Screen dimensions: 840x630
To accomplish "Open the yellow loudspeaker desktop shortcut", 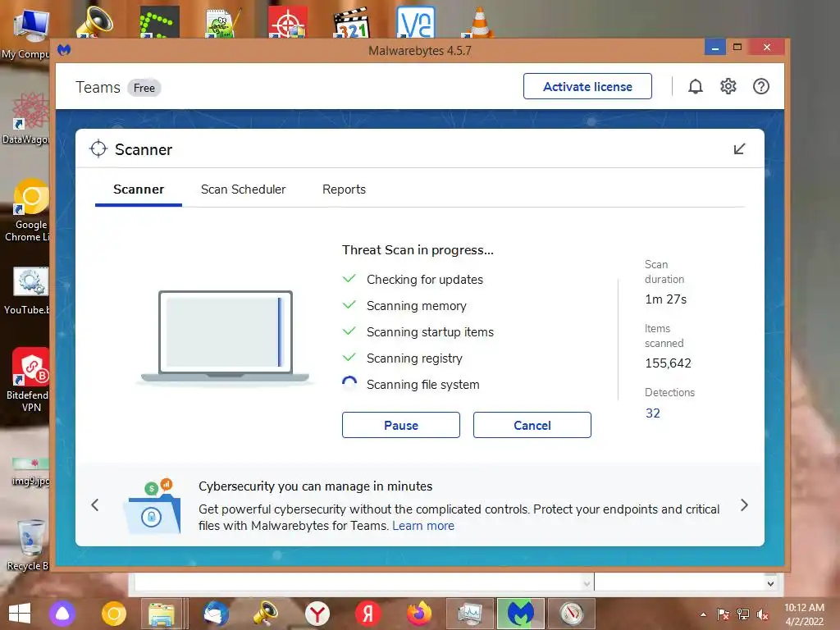I will point(94,22).
